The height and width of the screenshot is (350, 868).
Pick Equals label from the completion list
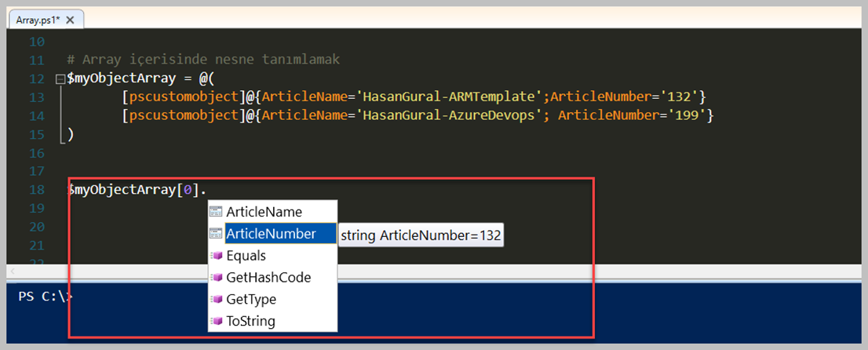pyautogui.click(x=246, y=256)
